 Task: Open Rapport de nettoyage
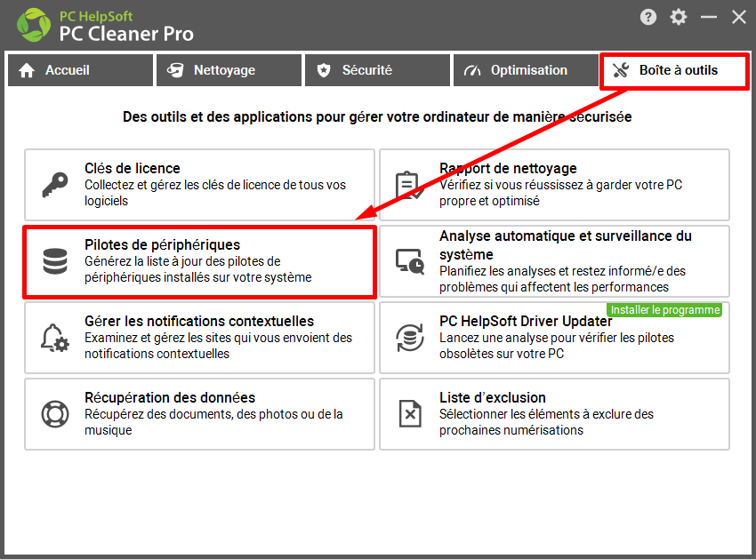coord(554,185)
